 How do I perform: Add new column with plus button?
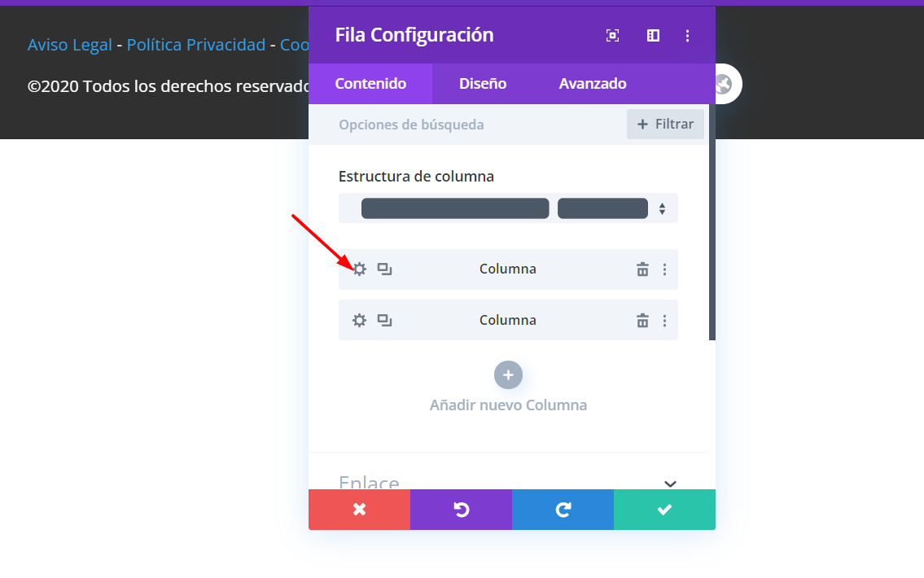click(x=508, y=374)
